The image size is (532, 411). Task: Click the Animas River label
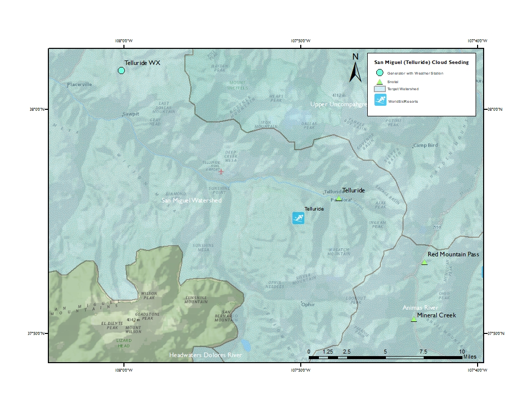(420, 308)
